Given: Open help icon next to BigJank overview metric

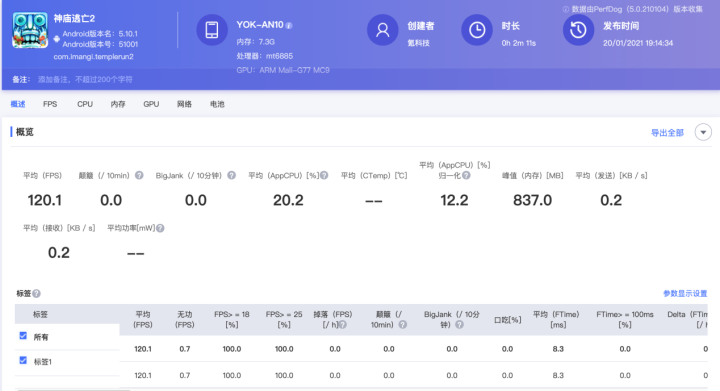Looking at the screenshot, I should tap(231, 175).
